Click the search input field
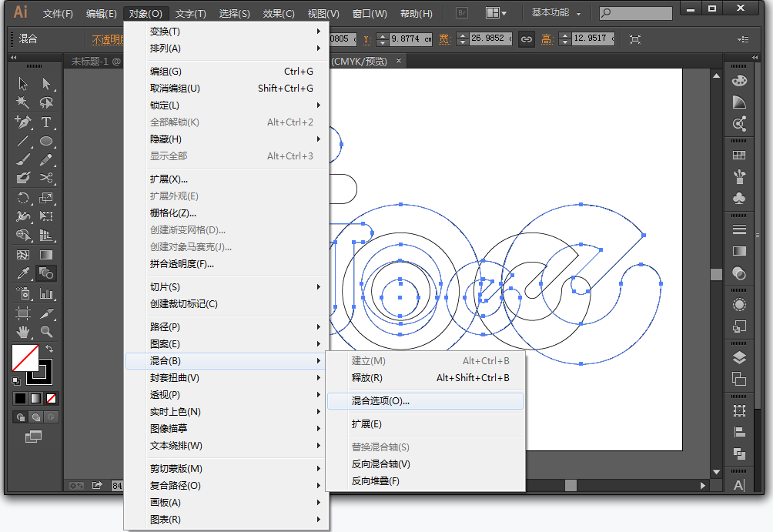 click(636, 13)
